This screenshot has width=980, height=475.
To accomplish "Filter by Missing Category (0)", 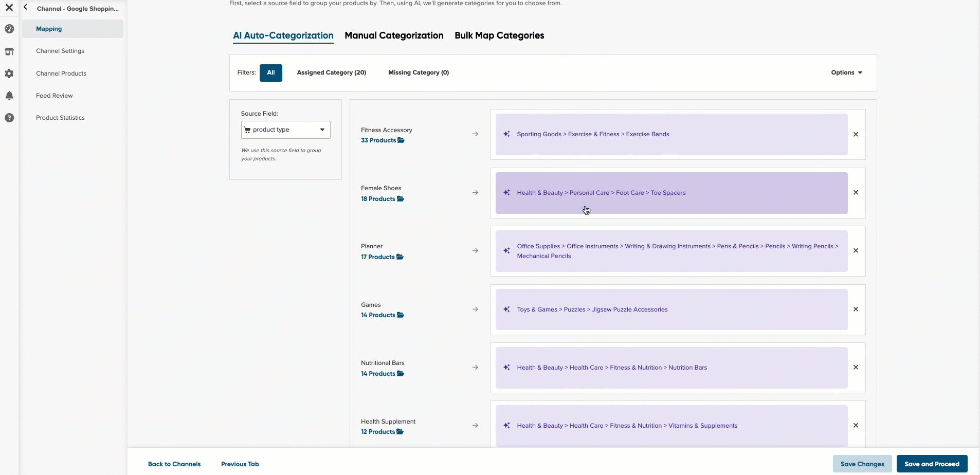I will (x=419, y=72).
